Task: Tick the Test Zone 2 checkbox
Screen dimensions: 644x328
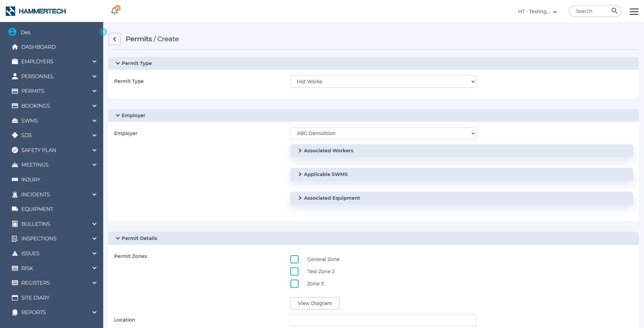Action: tap(294, 271)
